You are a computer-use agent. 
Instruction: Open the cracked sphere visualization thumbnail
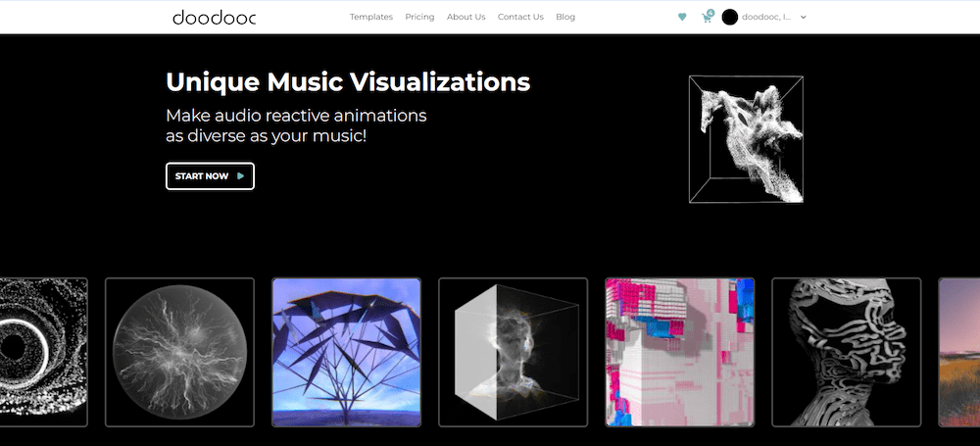coord(179,352)
